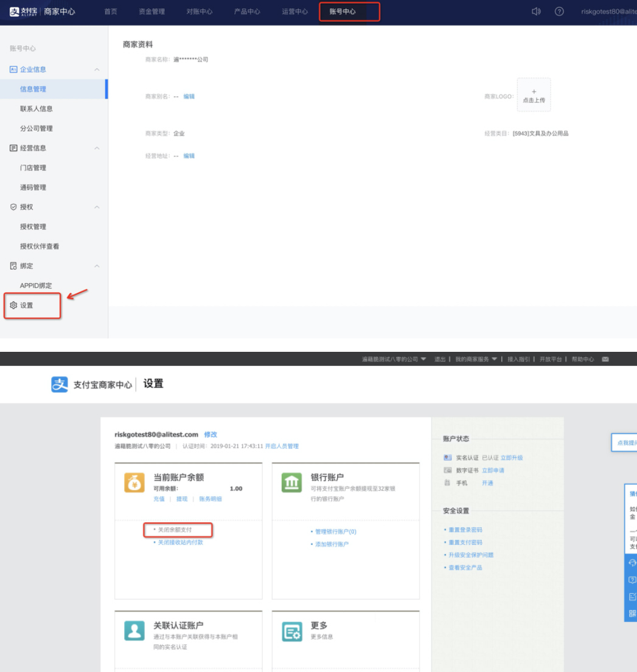The image size is (637, 672).
Task: Click the green bank account icon
Action: (x=291, y=482)
